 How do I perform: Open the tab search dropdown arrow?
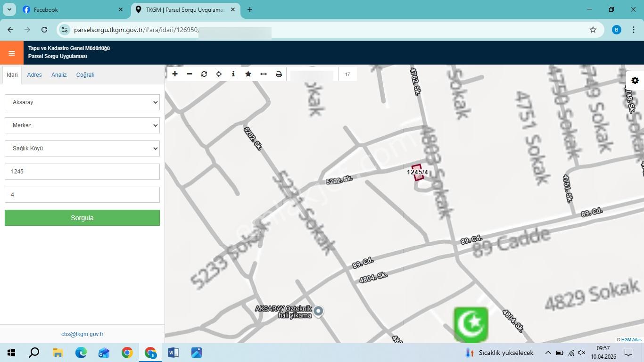coord(9,9)
